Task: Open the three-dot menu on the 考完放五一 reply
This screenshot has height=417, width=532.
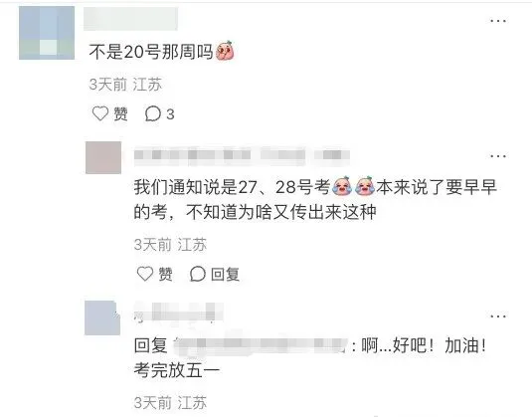Action: (x=498, y=316)
